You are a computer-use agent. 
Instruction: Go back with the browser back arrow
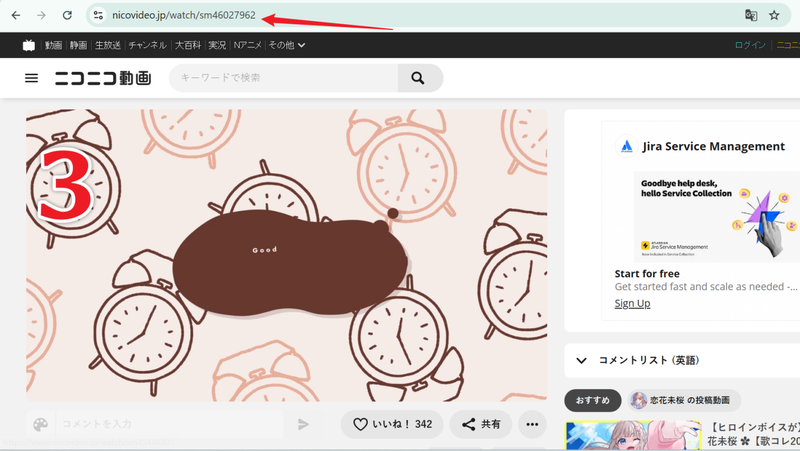click(x=16, y=15)
